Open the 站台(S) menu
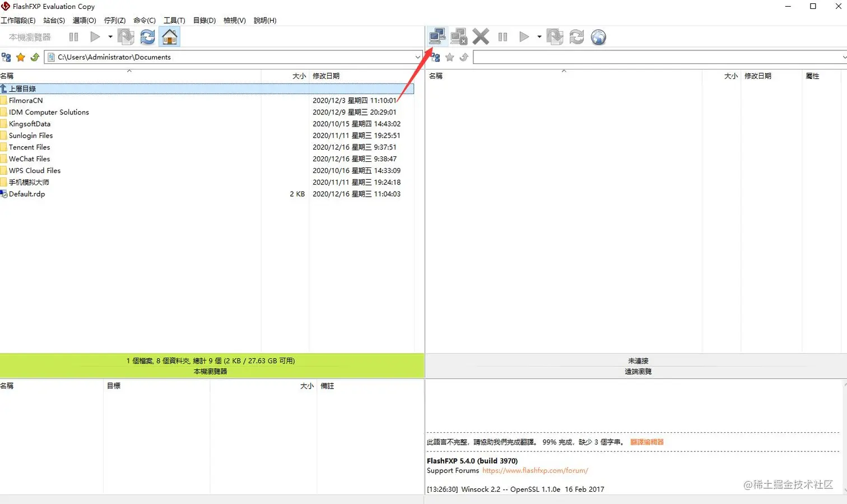 (54, 20)
